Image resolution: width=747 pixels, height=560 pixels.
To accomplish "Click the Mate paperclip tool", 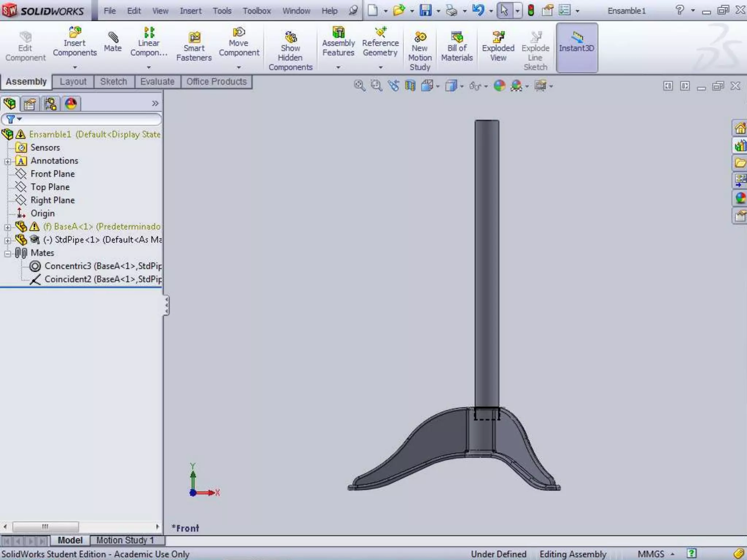I will [113, 42].
